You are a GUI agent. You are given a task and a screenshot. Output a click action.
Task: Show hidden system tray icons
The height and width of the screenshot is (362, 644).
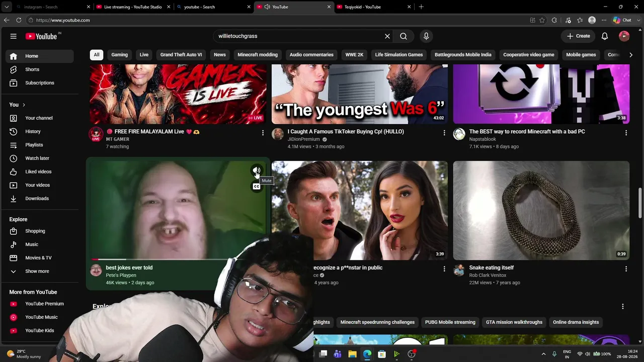coord(543,354)
